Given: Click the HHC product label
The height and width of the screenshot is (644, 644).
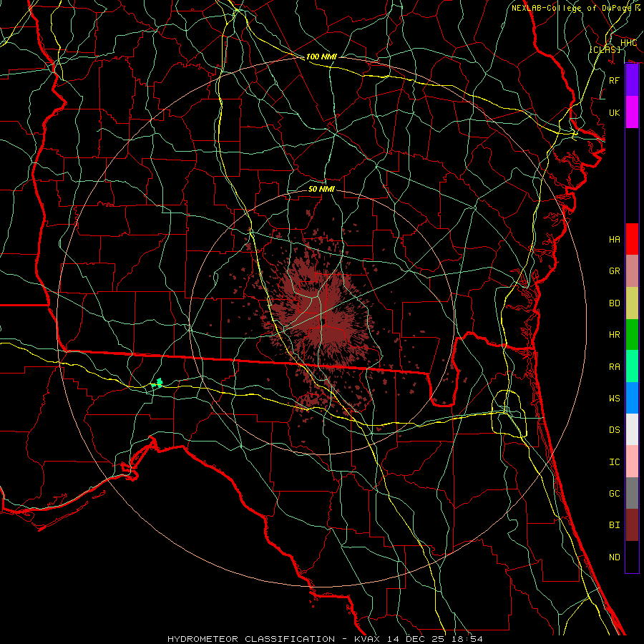Looking at the screenshot, I should [628, 43].
